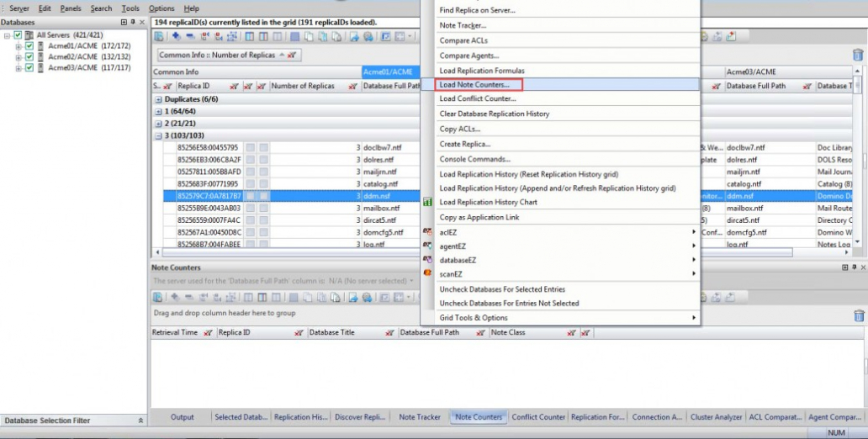Image resolution: width=868 pixels, height=439 pixels.
Task: Open the Panels menu
Action: [71, 8]
